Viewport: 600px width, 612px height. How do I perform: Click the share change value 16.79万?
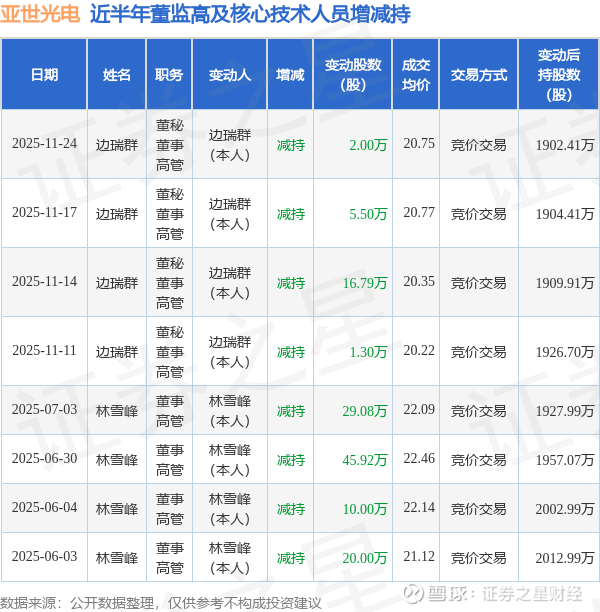click(x=365, y=283)
